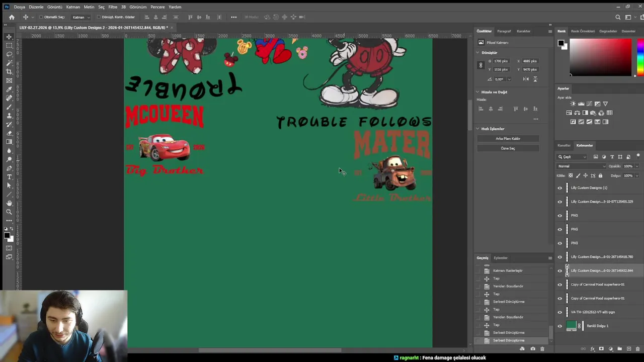Select the Eyedropper tool
Image resolution: width=644 pixels, height=362 pixels.
coord(9,89)
